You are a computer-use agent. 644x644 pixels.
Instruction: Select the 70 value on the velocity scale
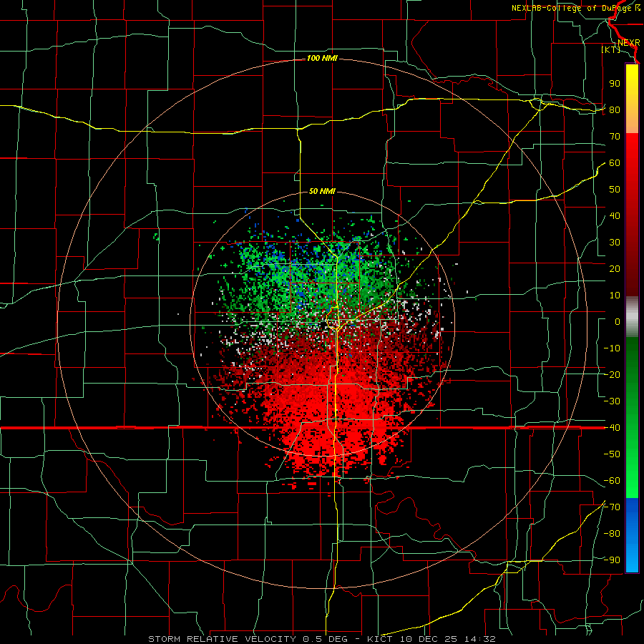click(615, 137)
